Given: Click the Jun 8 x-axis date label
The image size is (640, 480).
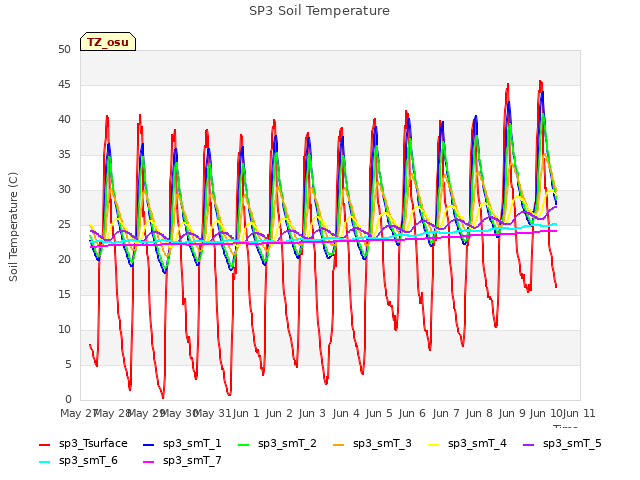Looking at the screenshot, I should [x=479, y=413].
